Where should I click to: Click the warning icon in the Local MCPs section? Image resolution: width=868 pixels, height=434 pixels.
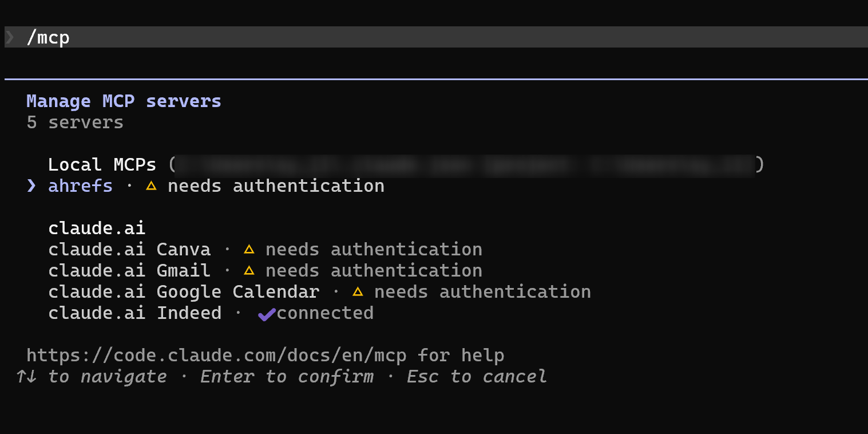coord(150,186)
